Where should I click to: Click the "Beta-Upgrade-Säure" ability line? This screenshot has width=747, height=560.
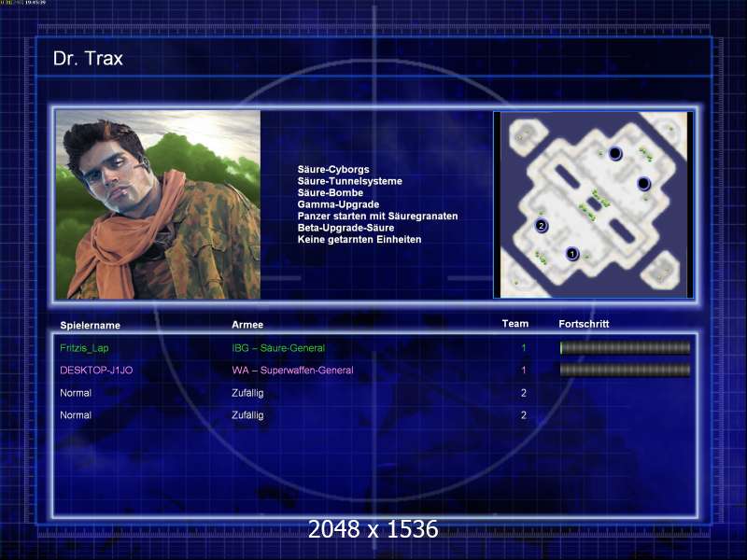pos(345,228)
